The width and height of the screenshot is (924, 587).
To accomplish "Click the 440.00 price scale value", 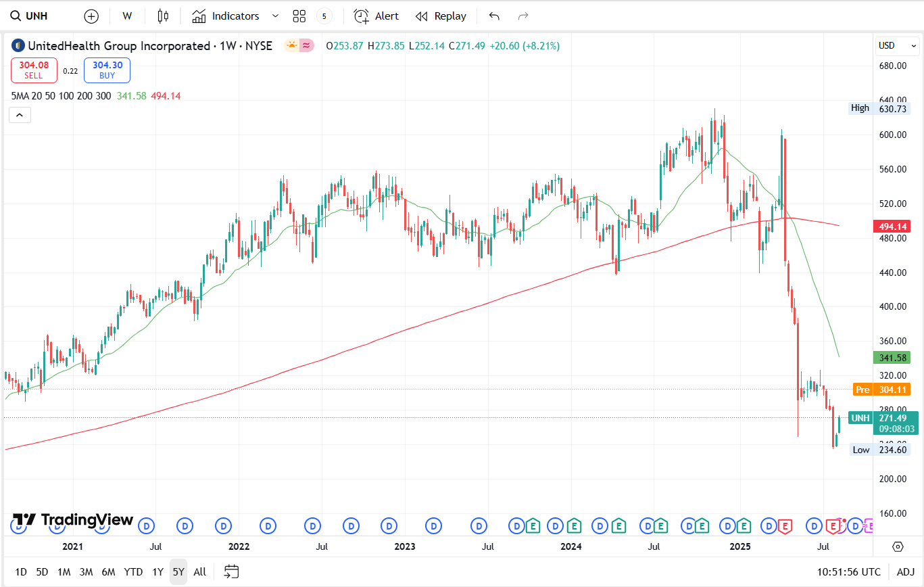I will [892, 273].
